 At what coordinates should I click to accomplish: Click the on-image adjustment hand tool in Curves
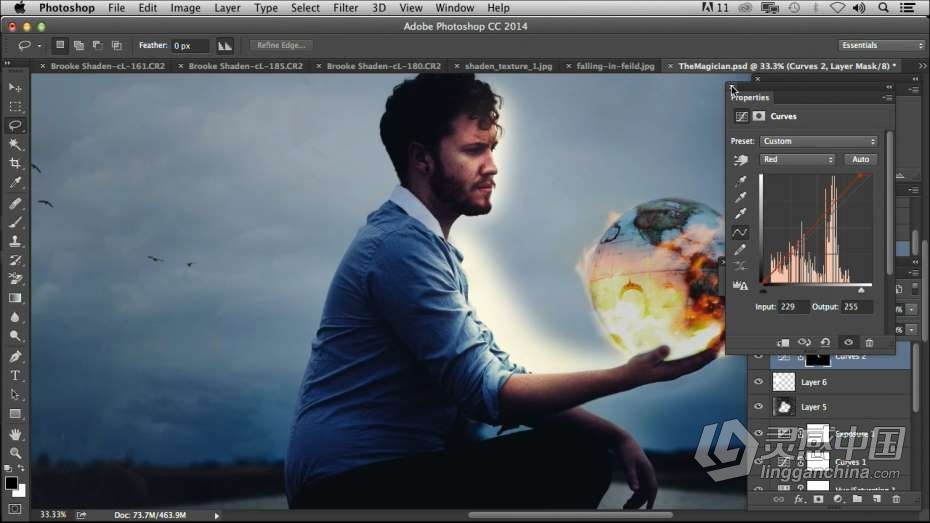click(740, 160)
